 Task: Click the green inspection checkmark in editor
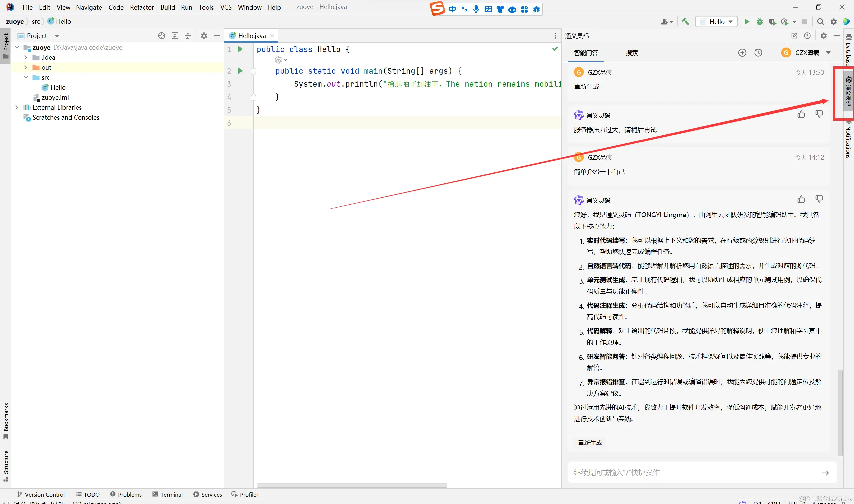click(555, 49)
